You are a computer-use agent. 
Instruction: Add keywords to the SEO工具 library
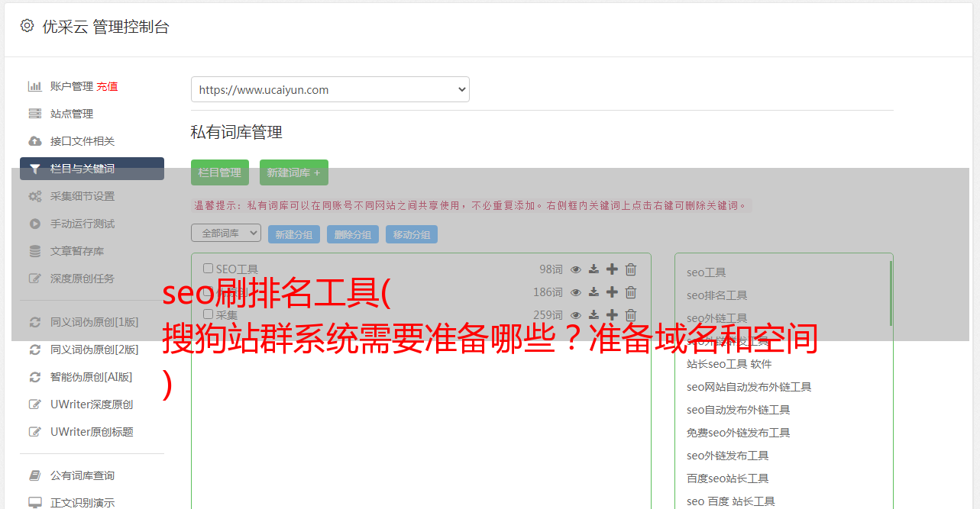[x=612, y=269]
